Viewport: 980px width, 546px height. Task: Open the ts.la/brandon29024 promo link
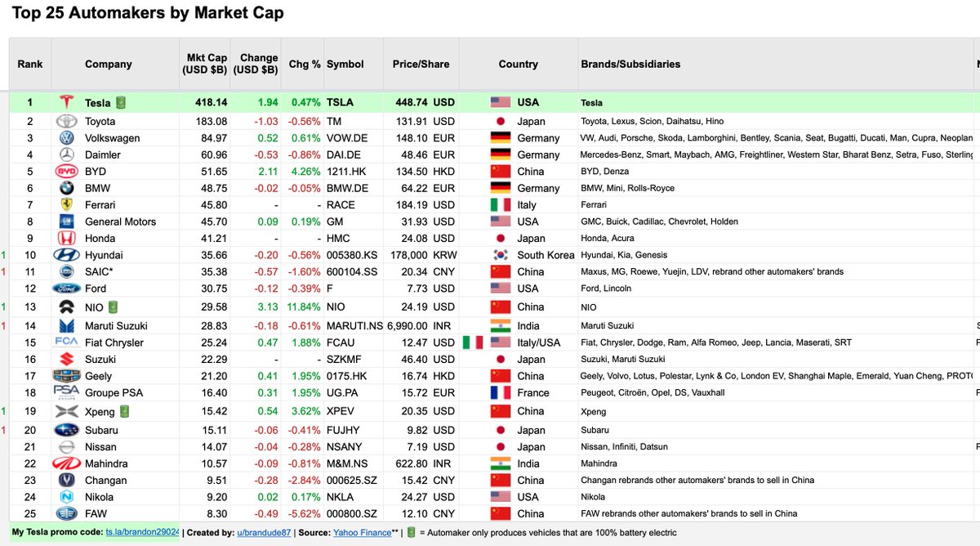point(142,532)
